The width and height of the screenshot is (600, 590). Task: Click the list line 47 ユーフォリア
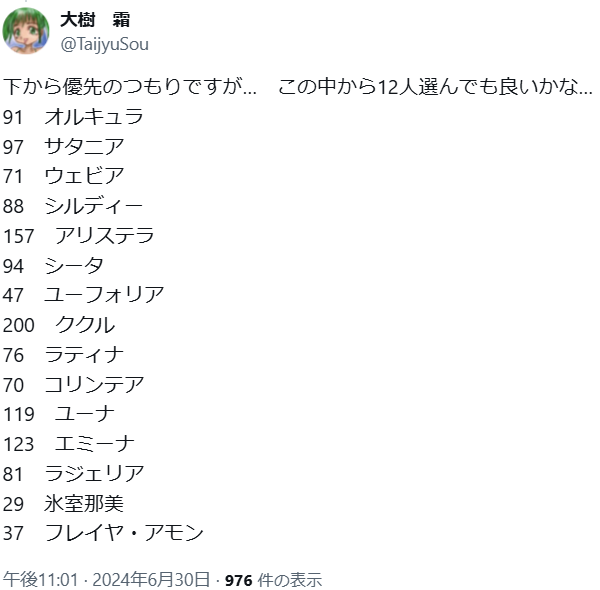coord(83,295)
